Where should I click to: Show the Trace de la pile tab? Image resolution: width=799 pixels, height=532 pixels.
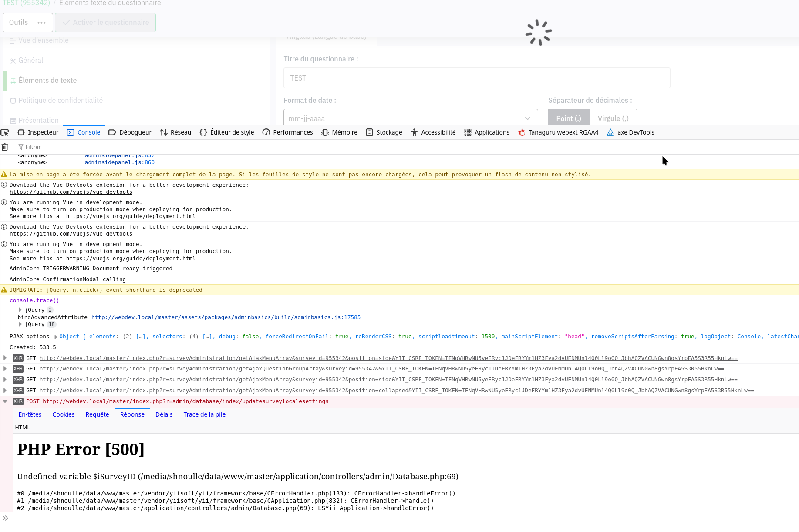click(205, 414)
